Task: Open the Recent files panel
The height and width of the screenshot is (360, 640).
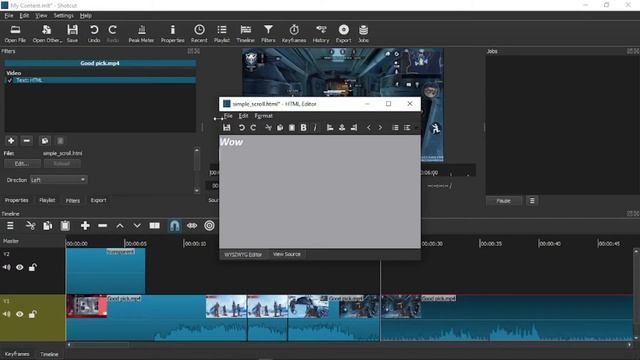Action: pyautogui.click(x=199, y=33)
